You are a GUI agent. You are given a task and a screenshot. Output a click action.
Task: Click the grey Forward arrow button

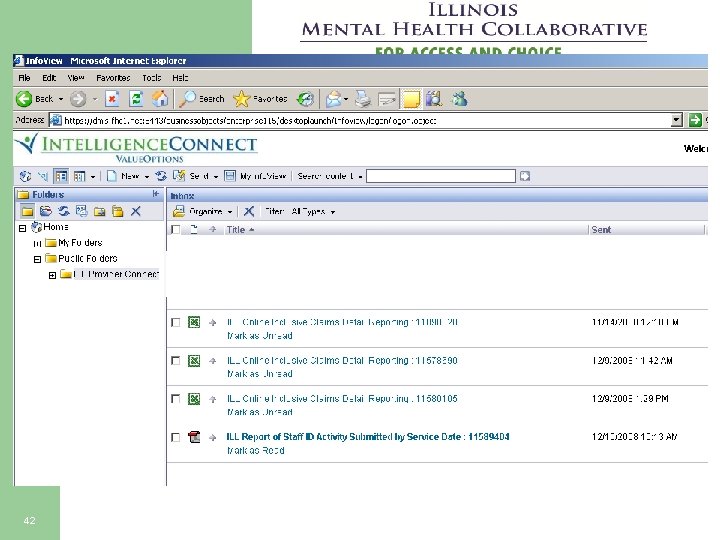pyautogui.click(x=78, y=99)
